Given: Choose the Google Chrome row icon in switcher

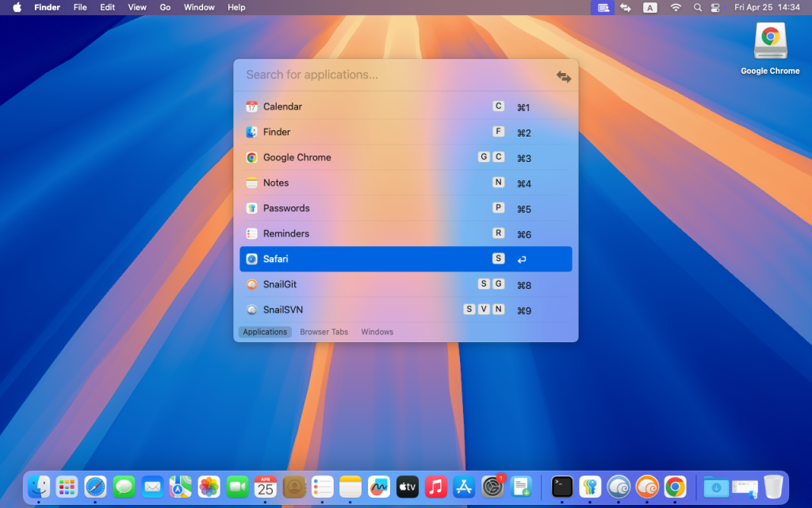Looking at the screenshot, I should [x=251, y=158].
